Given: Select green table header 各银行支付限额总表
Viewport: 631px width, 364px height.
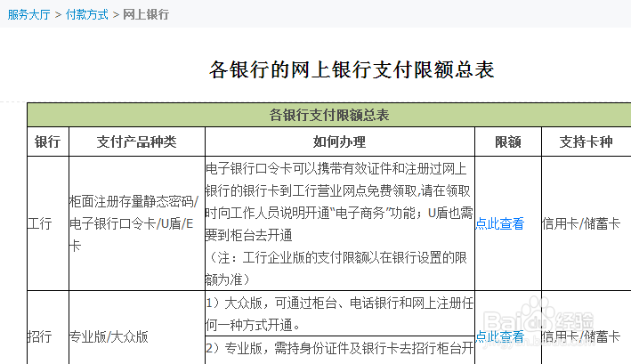Looking at the screenshot, I should [x=329, y=115].
